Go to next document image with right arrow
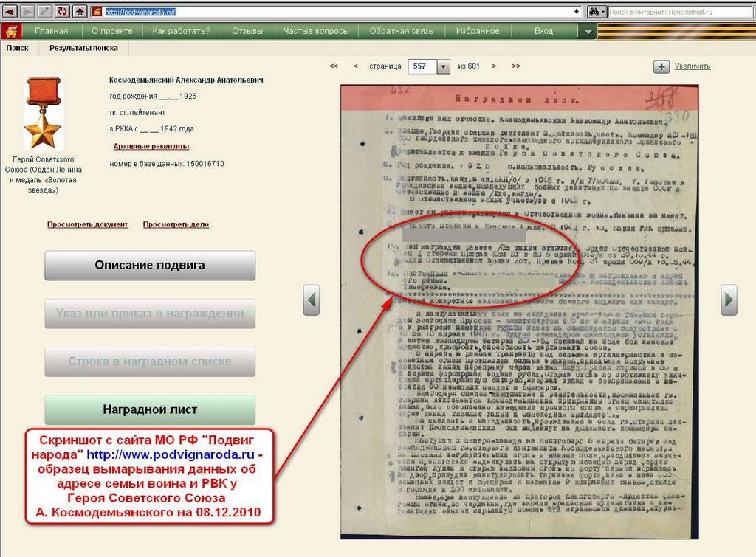756x557 pixels. [x=729, y=300]
